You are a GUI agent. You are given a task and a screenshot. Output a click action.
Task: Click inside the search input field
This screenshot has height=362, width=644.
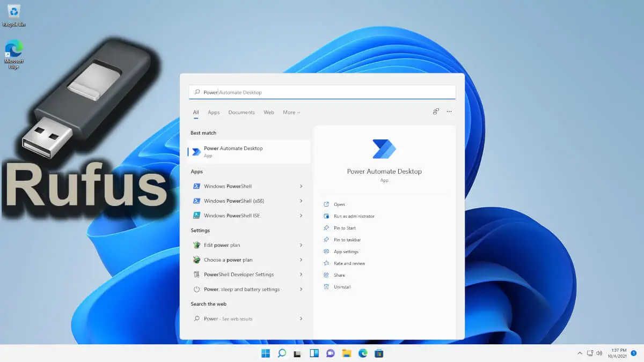point(322,92)
